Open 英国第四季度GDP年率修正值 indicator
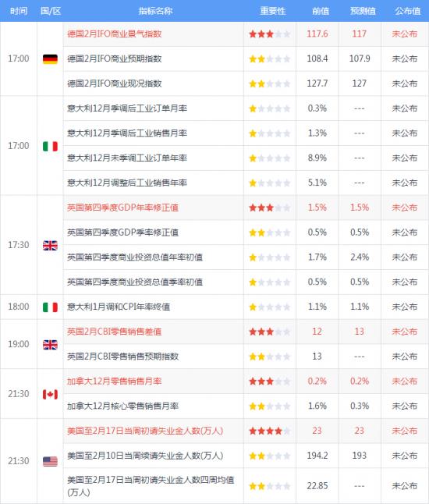 point(122,208)
